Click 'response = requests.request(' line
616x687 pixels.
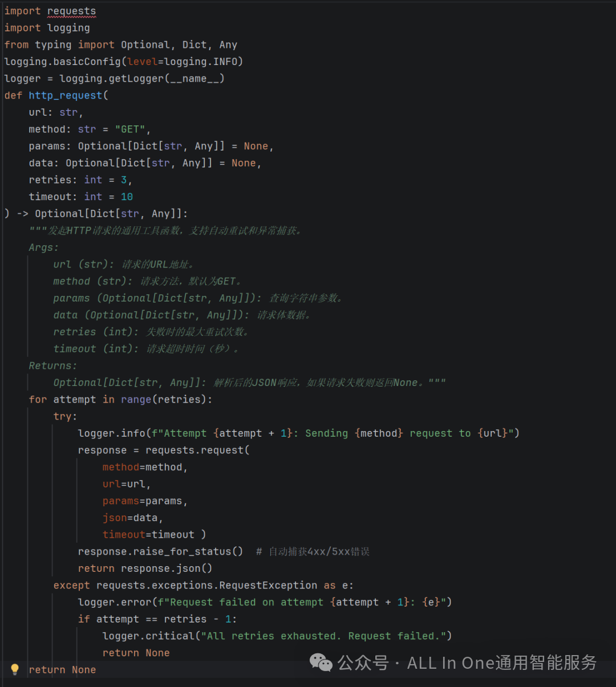(x=164, y=450)
